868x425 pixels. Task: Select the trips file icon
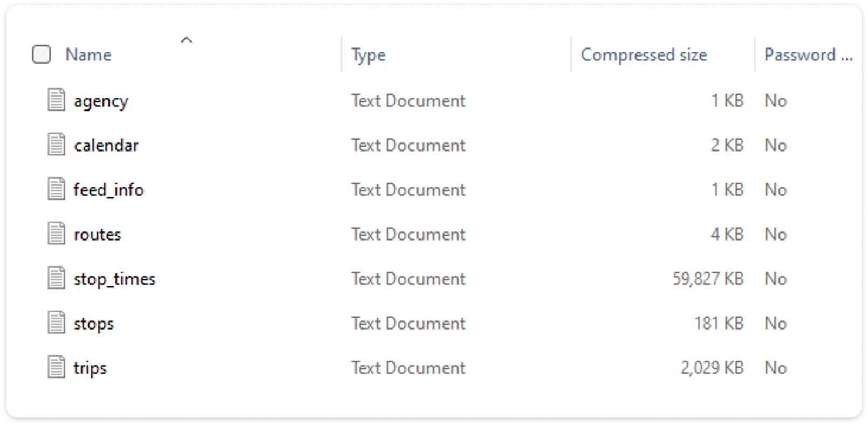56,367
